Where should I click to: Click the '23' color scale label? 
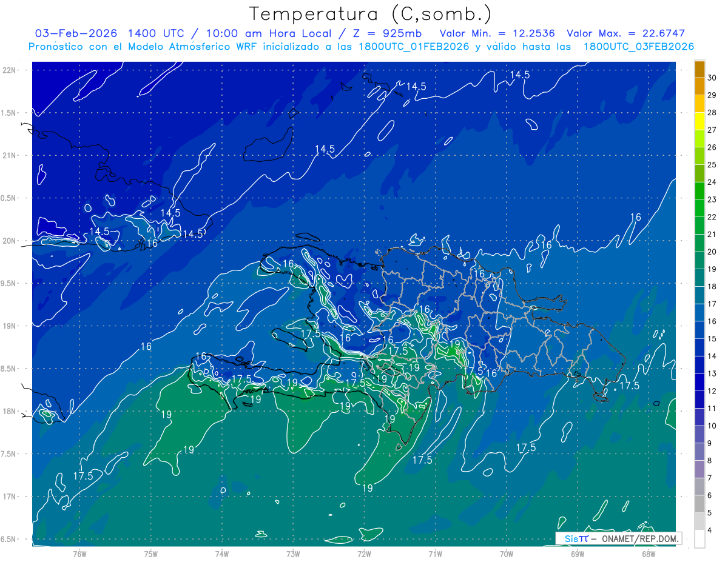pyautogui.click(x=712, y=199)
